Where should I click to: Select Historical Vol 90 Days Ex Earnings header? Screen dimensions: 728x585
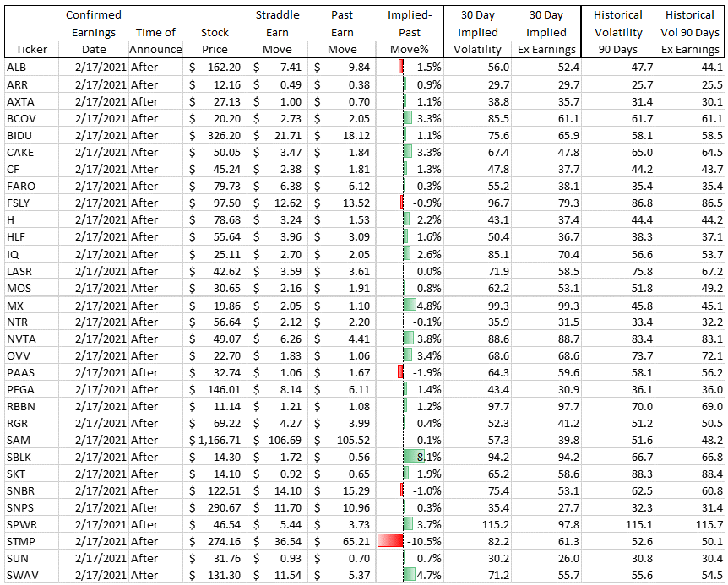(x=690, y=32)
